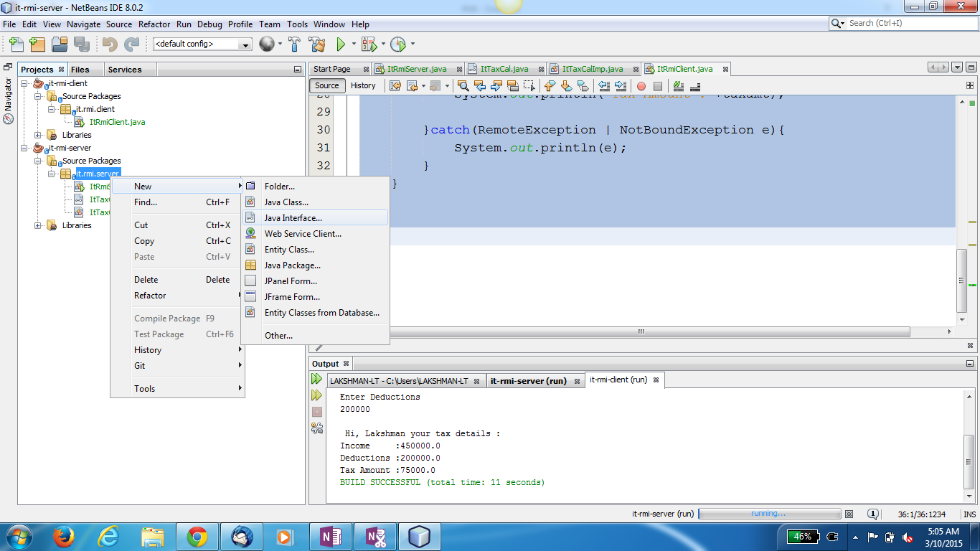980x551 pixels.
Task: Toggle the Highlight Search editor button
Action: (x=513, y=86)
